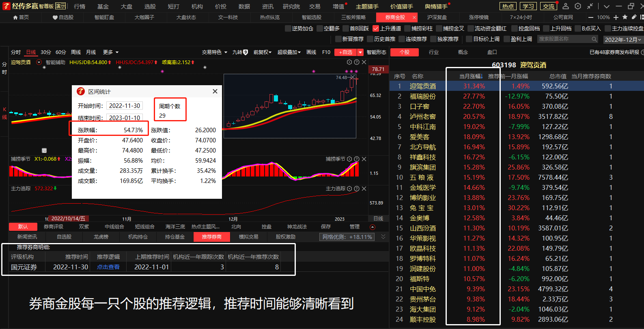Screen dimensions: 644x329
Task: Expand the 更多 period dropdown
Action: click(111, 52)
